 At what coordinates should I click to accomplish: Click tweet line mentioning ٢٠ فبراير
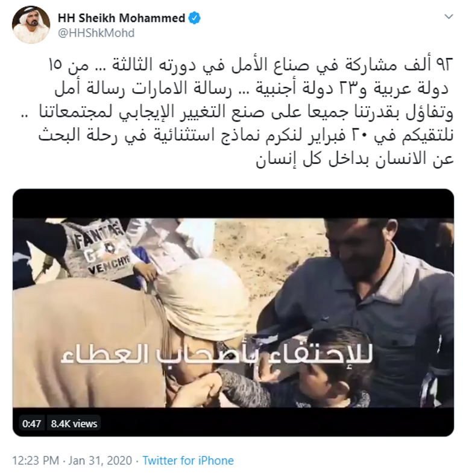point(246,136)
